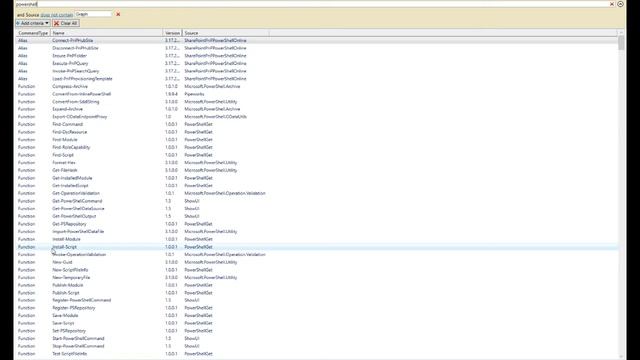
Task: Select the Start-PowerShellCommand row
Action: pos(317,338)
